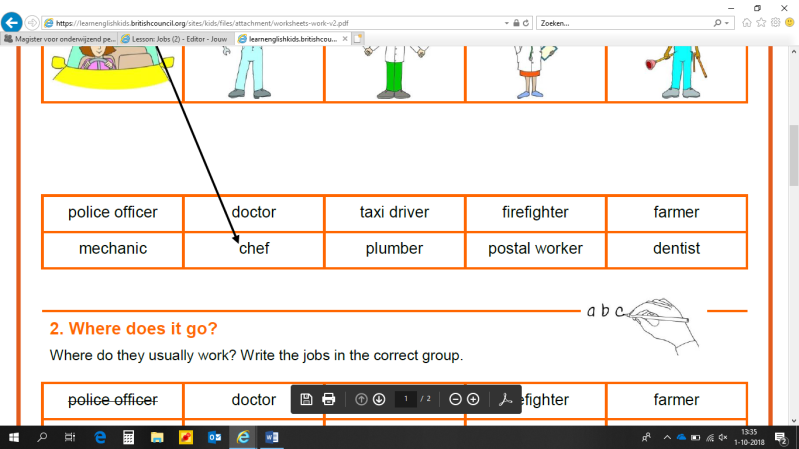Image resolution: width=799 pixels, height=449 pixels.
Task: Show hidden tray icons chevron
Action: click(x=667, y=437)
